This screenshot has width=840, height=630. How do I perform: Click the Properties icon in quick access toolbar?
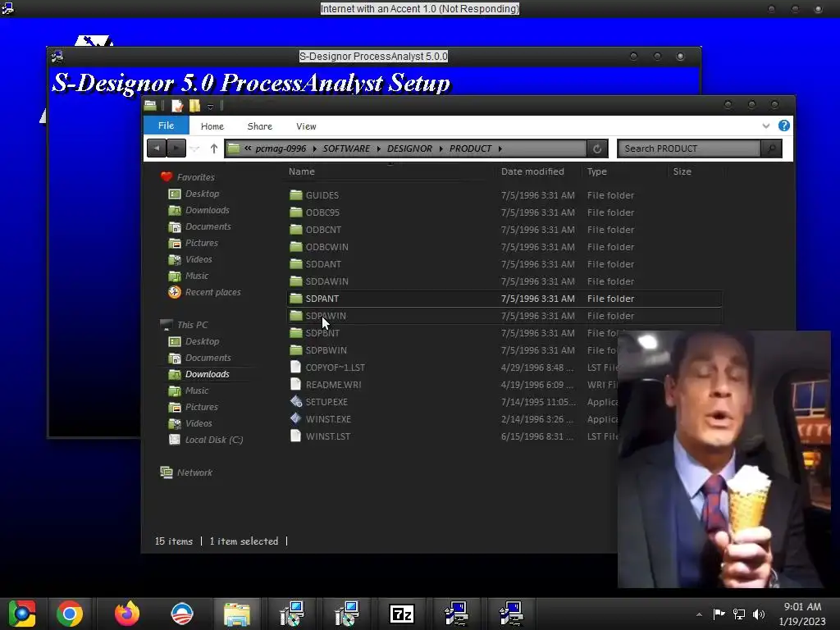pos(177,106)
